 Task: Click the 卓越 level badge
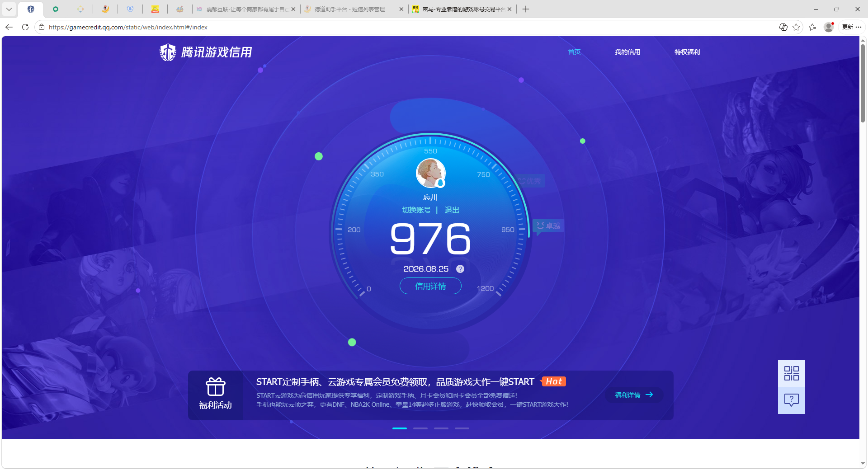[548, 226]
